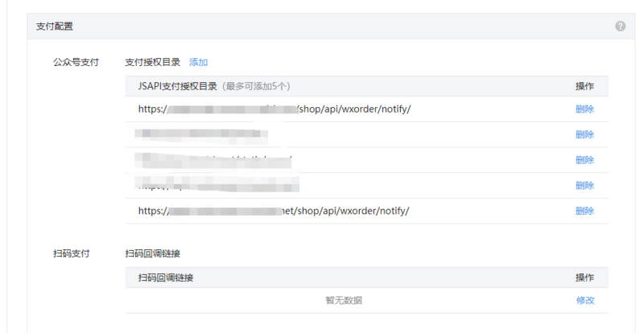Select the first https shop/api/wxorder/notify URL

tap(275, 109)
